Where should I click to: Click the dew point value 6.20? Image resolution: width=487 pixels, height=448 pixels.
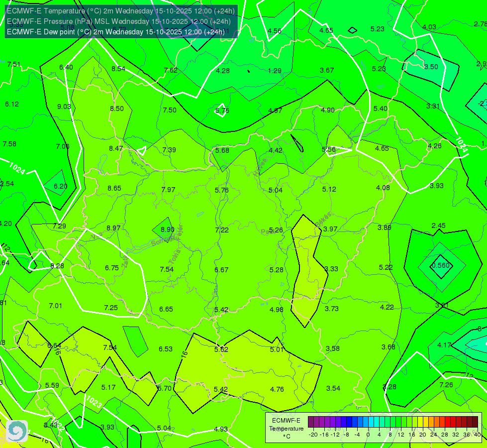coord(61,186)
